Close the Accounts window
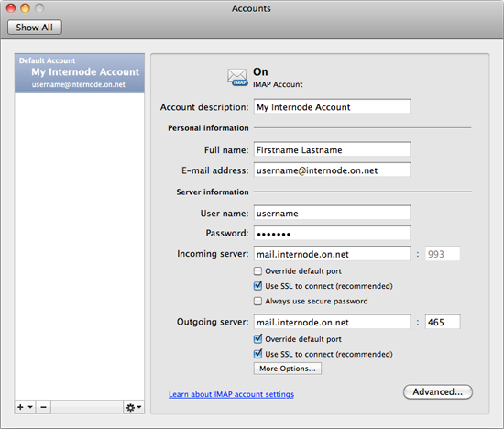The height and width of the screenshot is (429, 504). 11,8
